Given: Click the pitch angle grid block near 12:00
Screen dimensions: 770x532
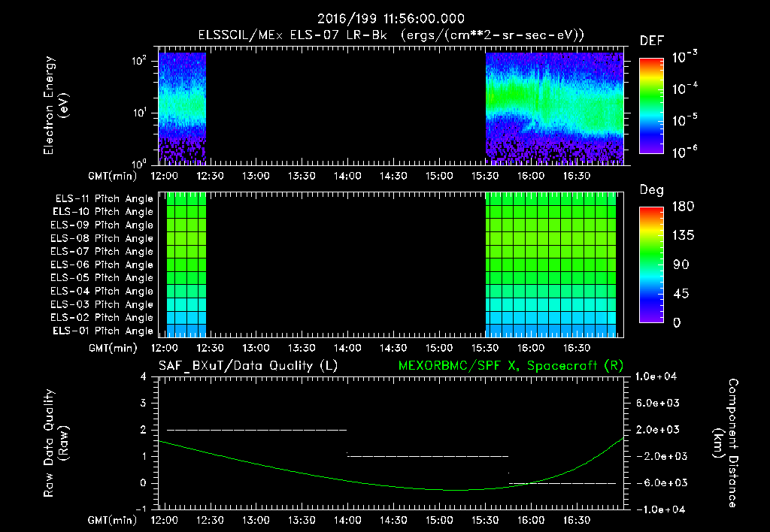Looking at the screenshot, I should tap(186, 265).
